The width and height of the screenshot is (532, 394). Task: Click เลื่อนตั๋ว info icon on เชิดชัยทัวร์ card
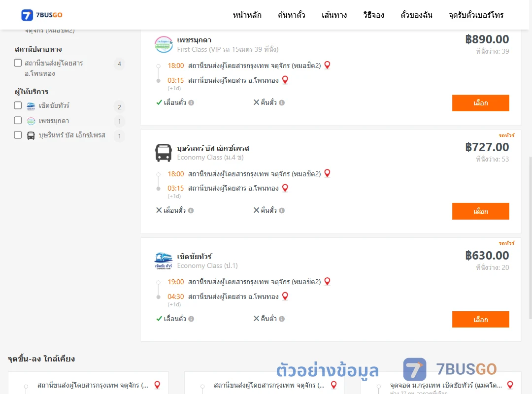[x=191, y=319]
